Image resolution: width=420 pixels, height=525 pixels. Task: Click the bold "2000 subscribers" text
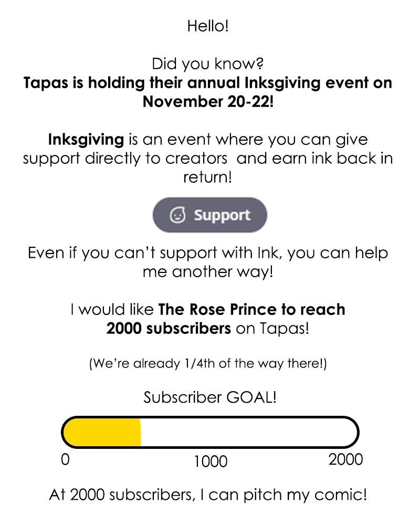point(169,328)
